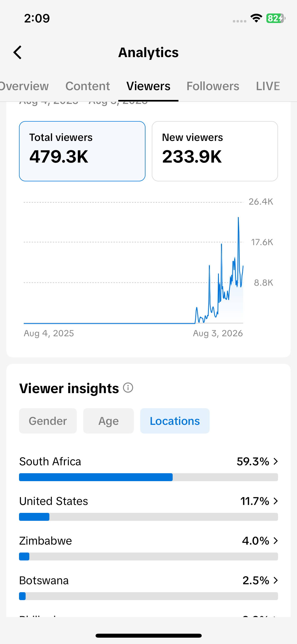Click the South Africa percentage bar
Screen dimensions: 297x644
148,477
